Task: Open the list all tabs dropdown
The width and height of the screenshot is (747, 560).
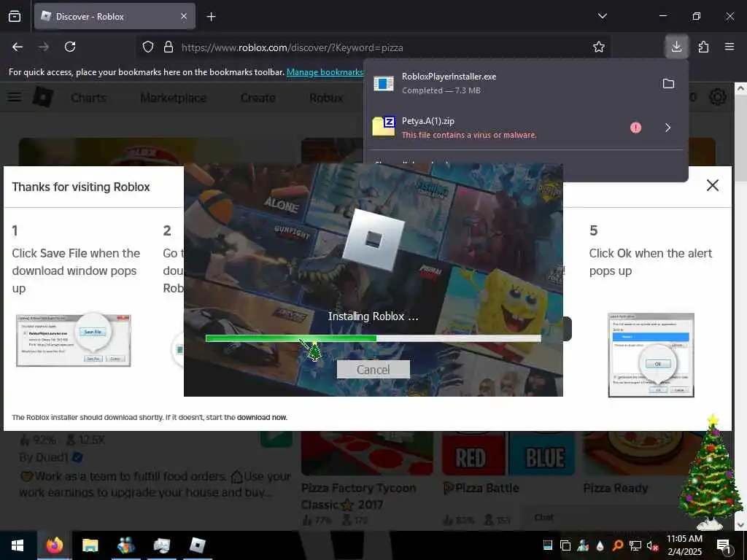Action: pyautogui.click(x=602, y=16)
